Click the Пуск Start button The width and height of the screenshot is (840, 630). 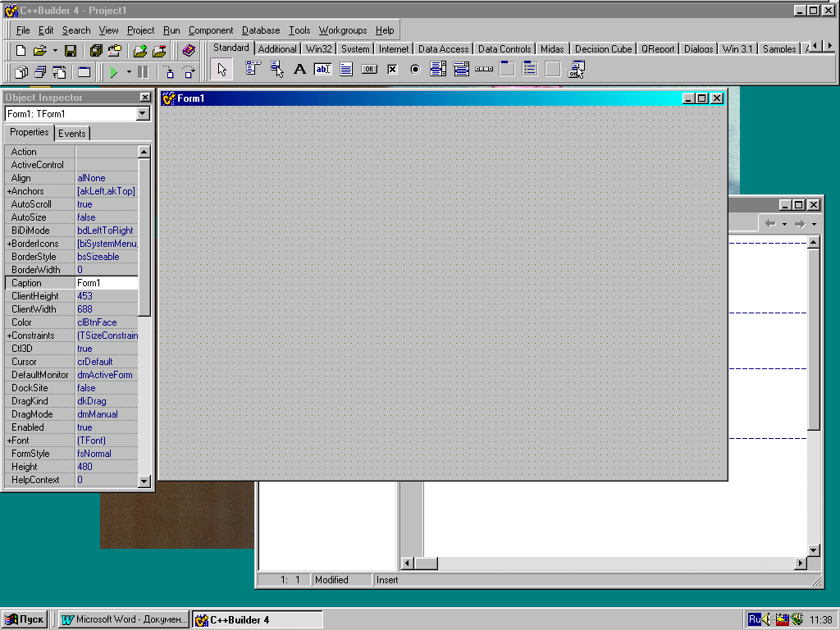pyautogui.click(x=24, y=619)
